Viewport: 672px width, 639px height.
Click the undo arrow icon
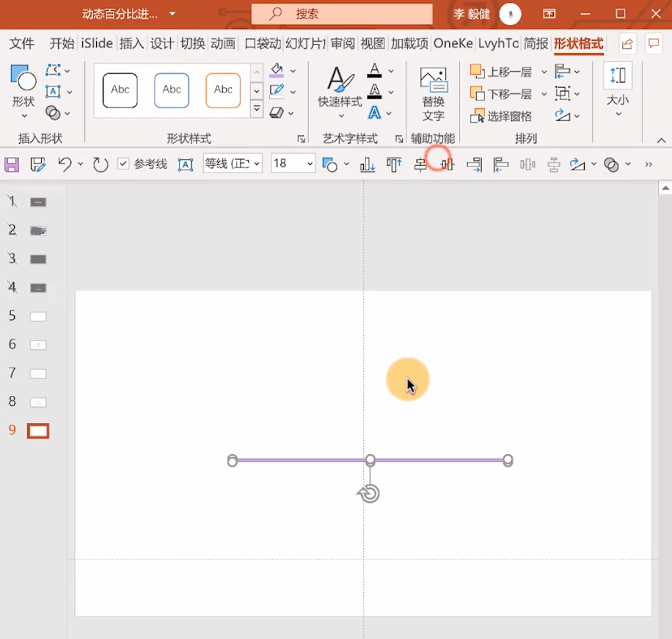point(65,164)
